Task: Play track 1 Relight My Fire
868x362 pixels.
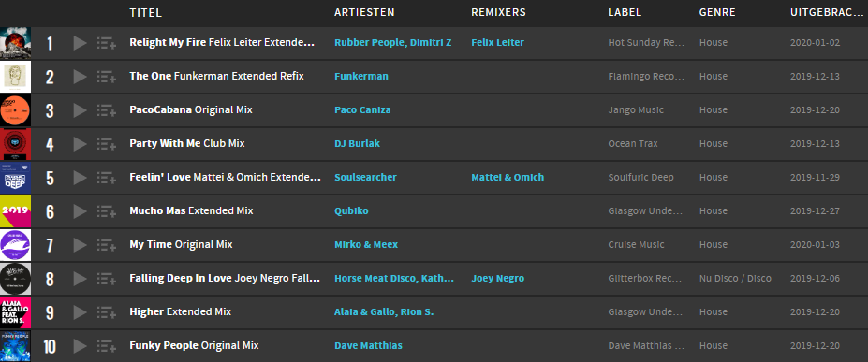Action: (80, 43)
